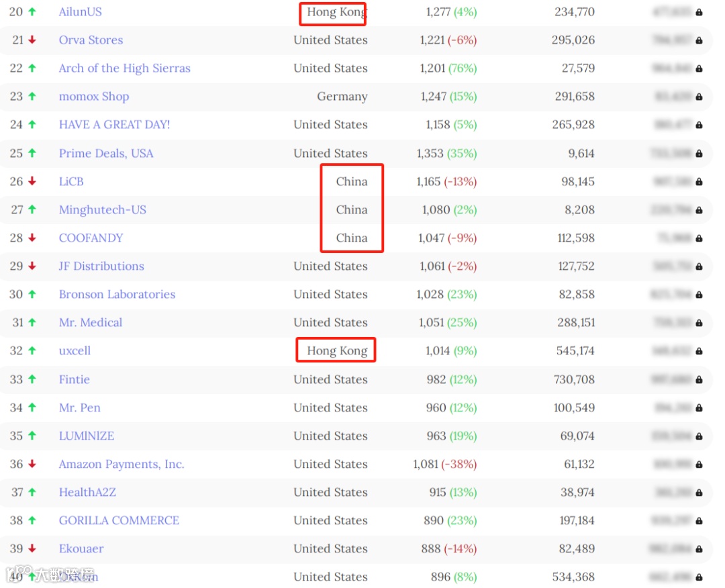Select the value 1,277 (4%)
The width and height of the screenshot is (725, 588).
pyautogui.click(x=451, y=12)
